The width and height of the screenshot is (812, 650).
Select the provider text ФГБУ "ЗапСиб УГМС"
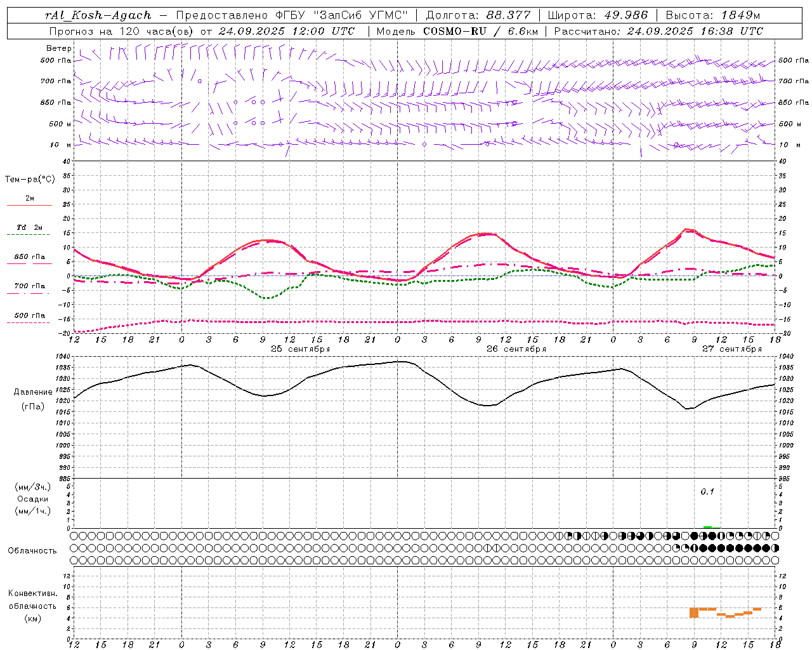[342, 15]
